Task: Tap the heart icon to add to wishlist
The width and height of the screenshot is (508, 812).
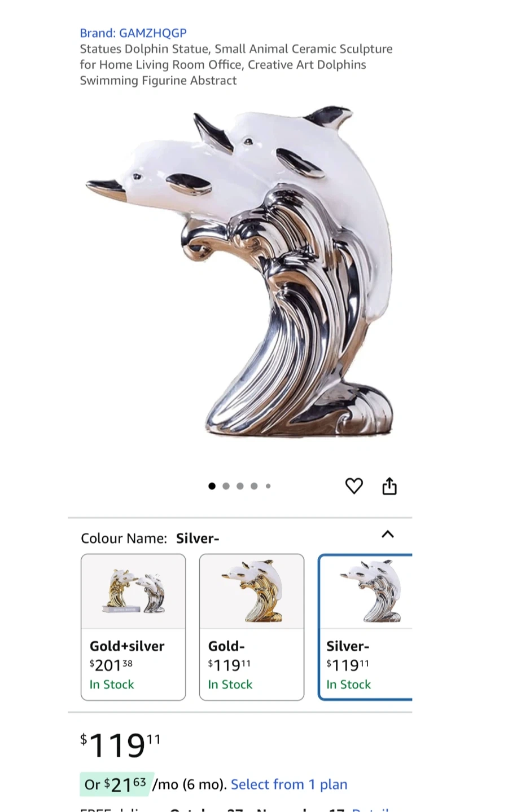Action: point(354,486)
